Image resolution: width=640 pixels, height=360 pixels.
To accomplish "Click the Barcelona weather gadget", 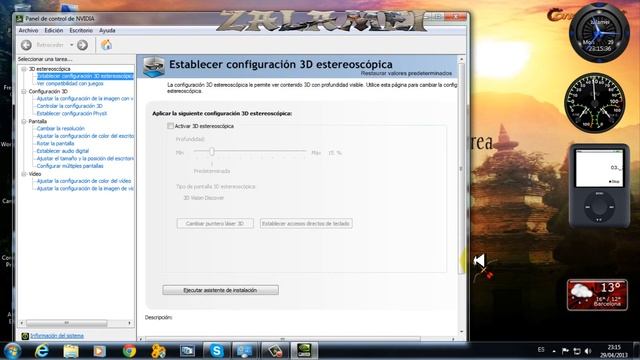I will point(597,295).
